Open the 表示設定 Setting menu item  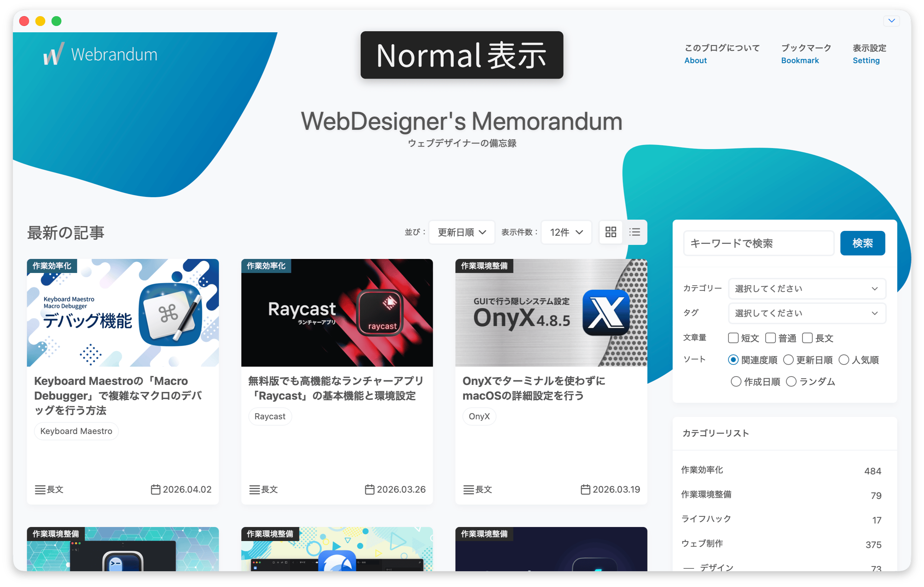point(869,54)
